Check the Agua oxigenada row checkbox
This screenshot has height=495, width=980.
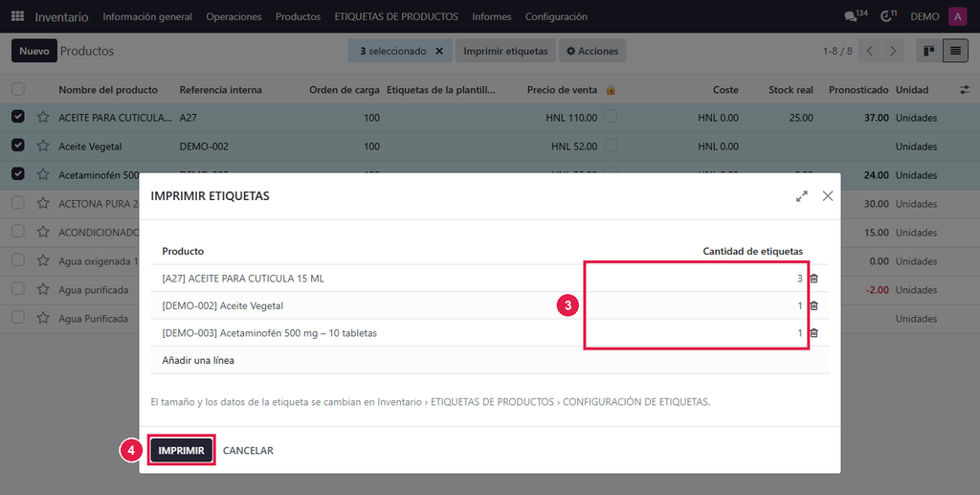18,260
